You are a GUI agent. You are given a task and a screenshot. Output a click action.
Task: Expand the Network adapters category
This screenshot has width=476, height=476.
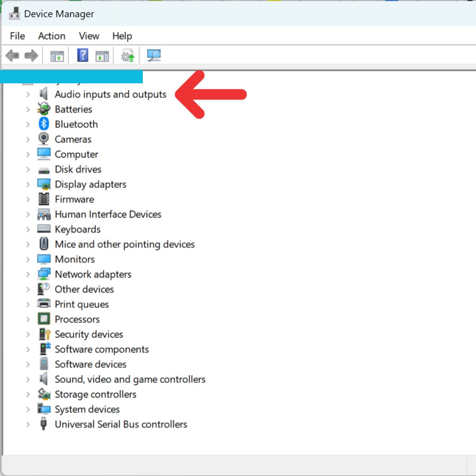click(27, 274)
